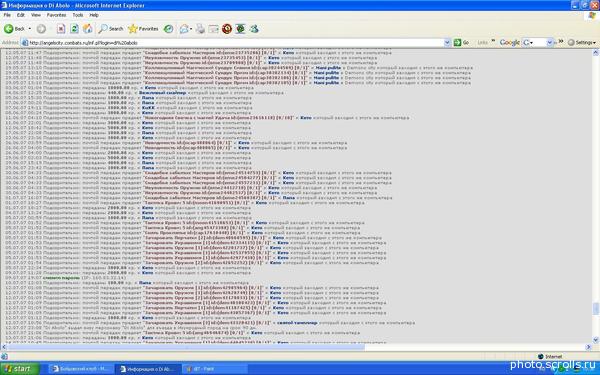Click the Stop page loading icon
Screen dimensions: 600x375
click(61, 29)
